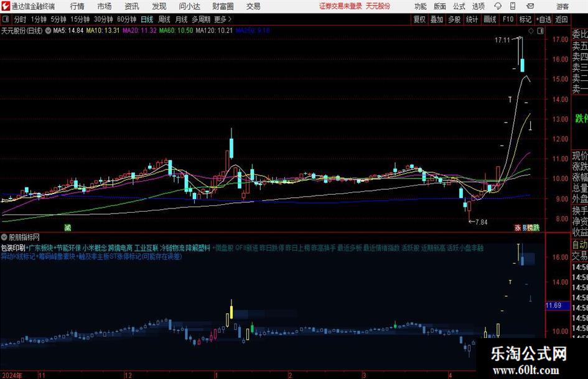The image size is (588, 379).
Task: Toggle the side panel icon left of 分时
Action: pos(6,19)
